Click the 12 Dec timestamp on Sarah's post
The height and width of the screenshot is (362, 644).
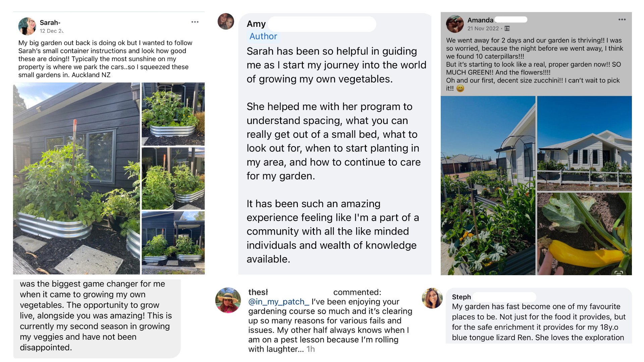click(51, 31)
